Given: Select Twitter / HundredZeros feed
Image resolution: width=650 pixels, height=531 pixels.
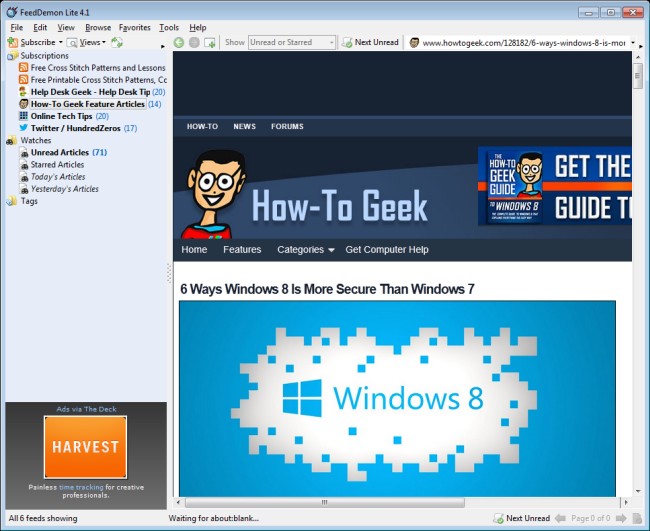Looking at the screenshot, I should 75,128.
